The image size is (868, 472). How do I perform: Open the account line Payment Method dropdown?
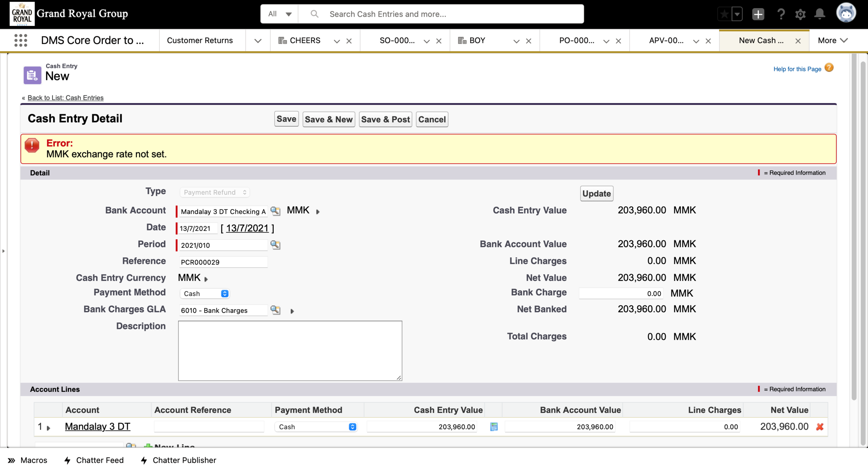(x=316, y=427)
